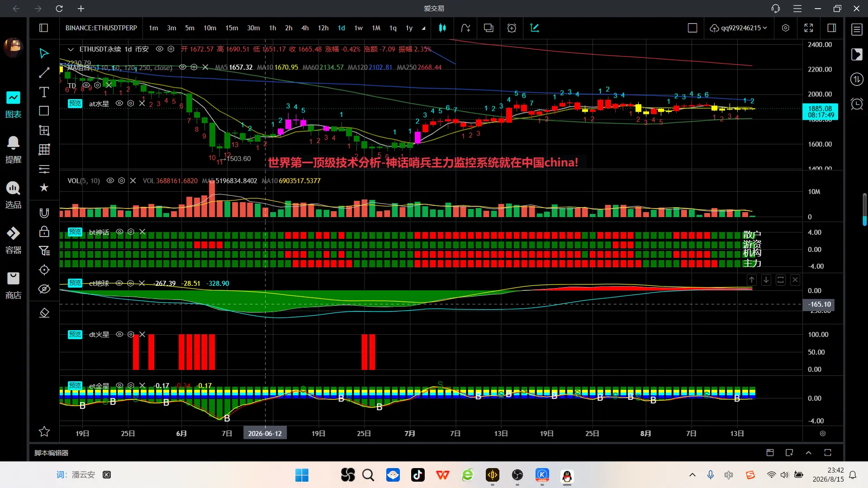Remove the MA组合 indicator
The width and height of the screenshot is (868, 488).
click(205, 67)
